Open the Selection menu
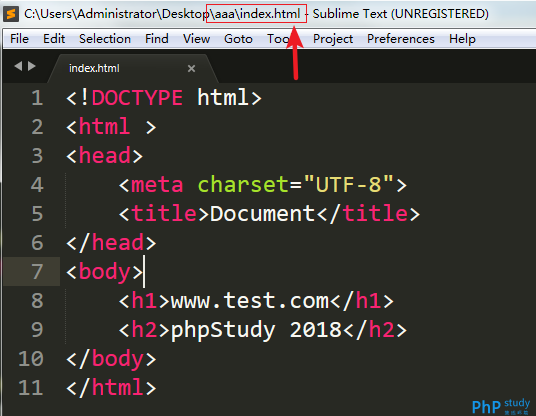Screen dimensions: 536x416 tap(105, 39)
